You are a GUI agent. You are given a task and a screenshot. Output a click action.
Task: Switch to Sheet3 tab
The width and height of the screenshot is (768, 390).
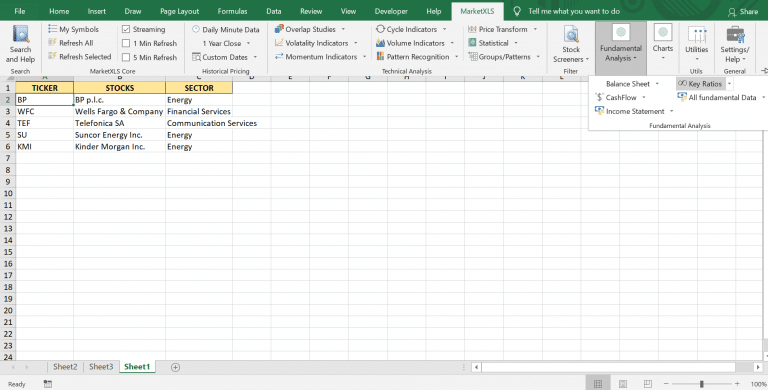coord(101,366)
